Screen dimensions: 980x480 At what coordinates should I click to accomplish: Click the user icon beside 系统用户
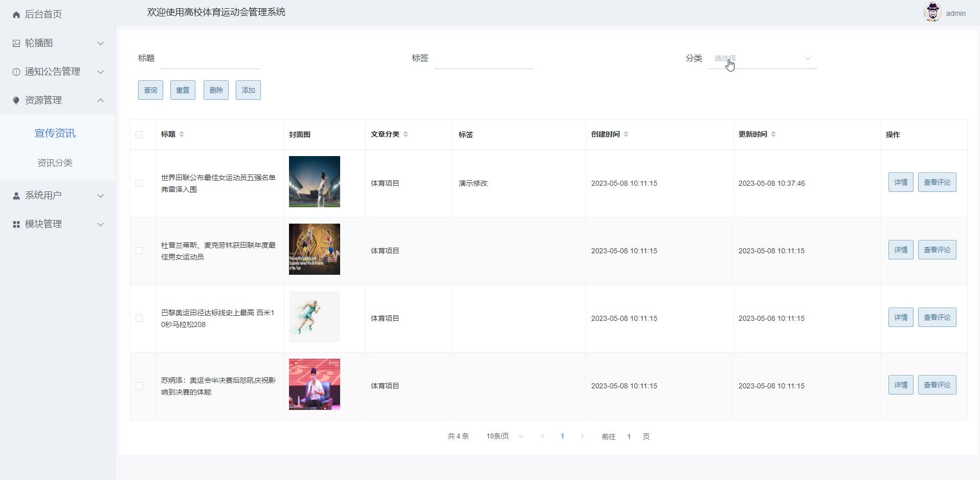(x=16, y=196)
